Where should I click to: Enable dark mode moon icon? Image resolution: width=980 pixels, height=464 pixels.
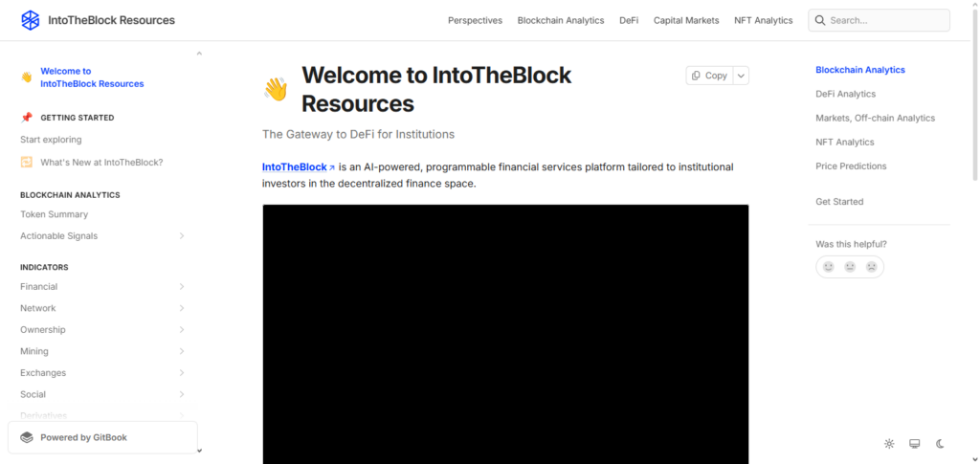pyautogui.click(x=940, y=444)
